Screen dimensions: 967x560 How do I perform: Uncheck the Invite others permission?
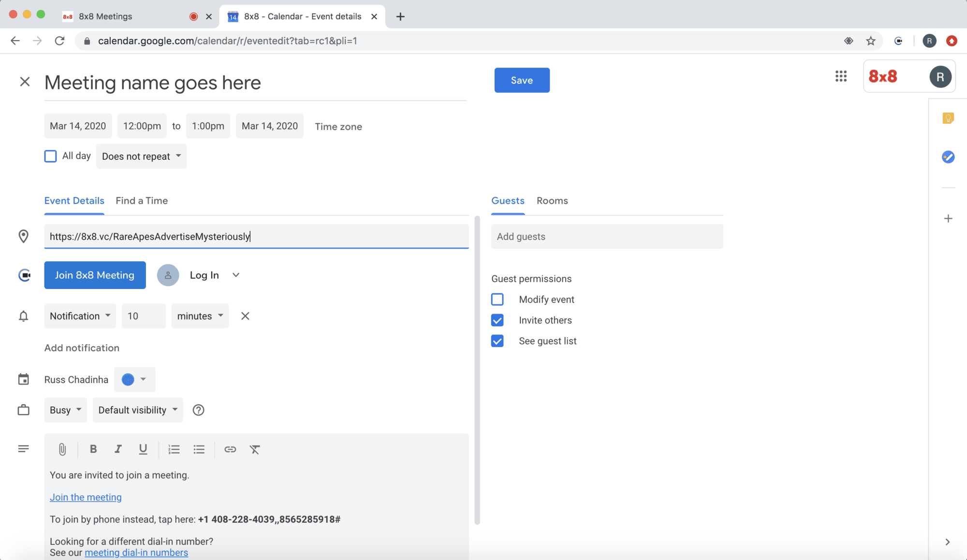coord(497,320)
